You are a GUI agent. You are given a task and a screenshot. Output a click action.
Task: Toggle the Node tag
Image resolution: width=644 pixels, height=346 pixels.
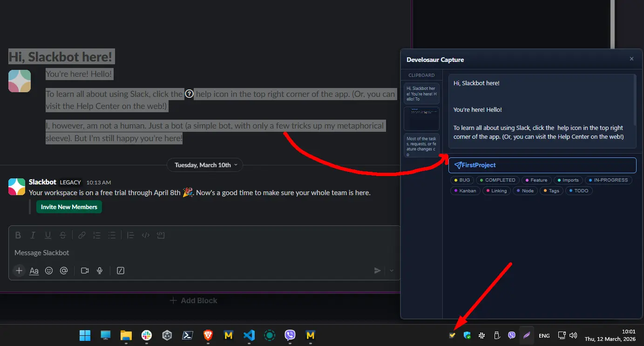(525, 191)
